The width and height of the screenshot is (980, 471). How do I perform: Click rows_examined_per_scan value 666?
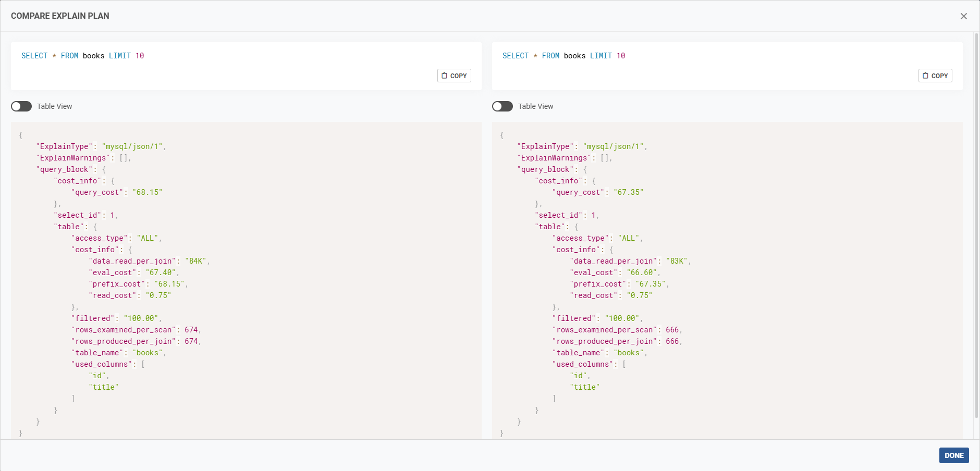[672, 330]
